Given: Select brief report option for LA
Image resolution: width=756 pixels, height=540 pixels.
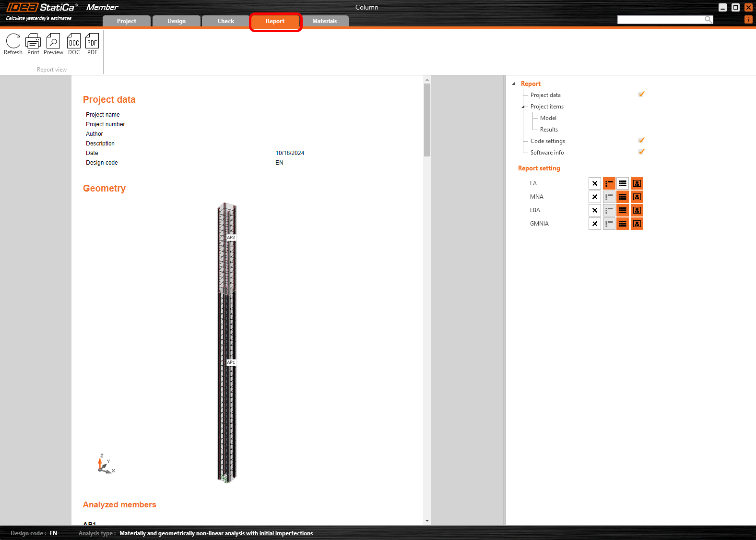Looking at the screenshot, I should click(609, 183).
